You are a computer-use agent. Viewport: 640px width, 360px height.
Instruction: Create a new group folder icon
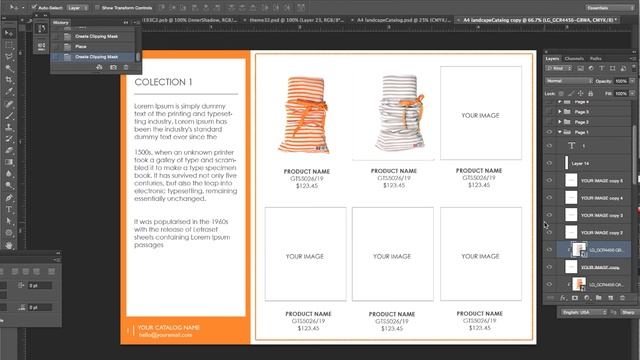[x=598, y=298]
